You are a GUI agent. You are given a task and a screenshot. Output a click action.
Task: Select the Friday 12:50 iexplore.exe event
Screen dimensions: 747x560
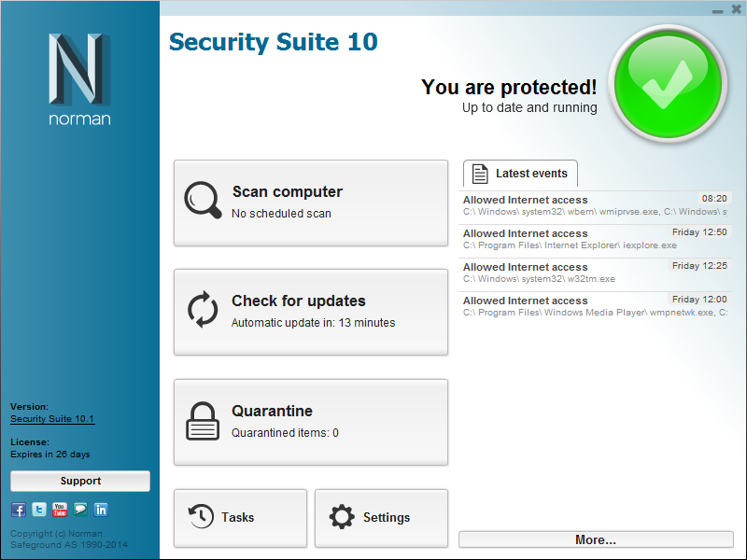[595, 239]
